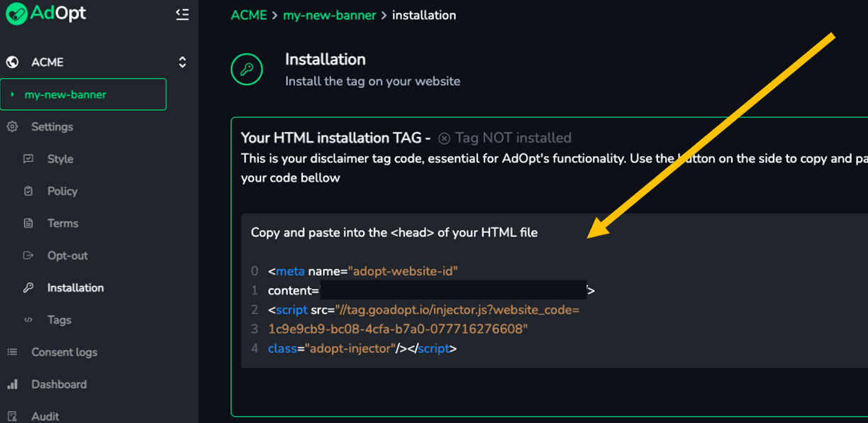The image size is (868, 423).
Task: Go to ACME breadcrumb link
Action: click(250, 15)
